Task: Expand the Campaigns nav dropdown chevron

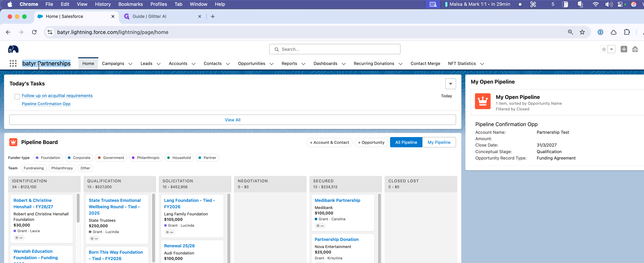Action: point(130,64)
